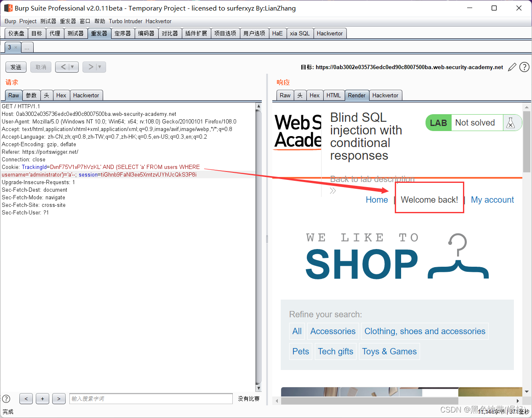
Task: Switch to the 对比器 tab
Action: (x=170, y=33)
